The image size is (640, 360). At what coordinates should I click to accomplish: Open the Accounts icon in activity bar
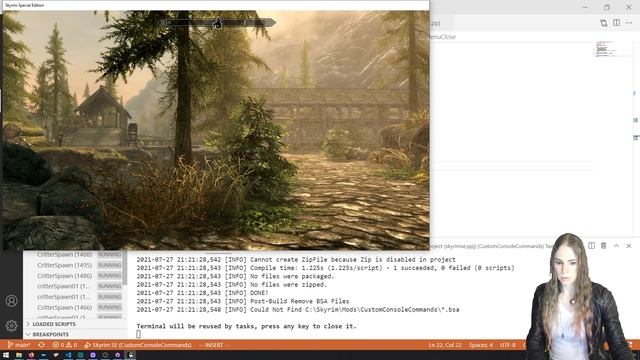tap(11, 301)
